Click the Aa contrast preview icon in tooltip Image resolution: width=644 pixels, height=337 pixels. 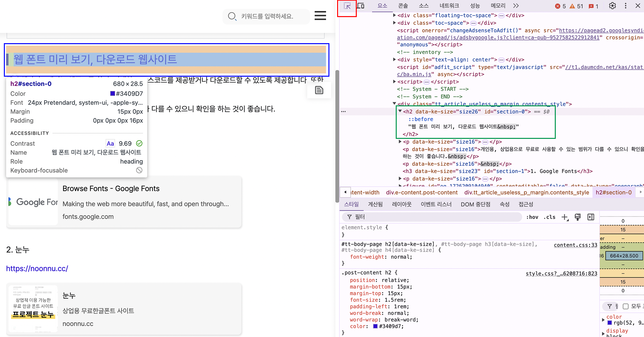[x=110, y=143]
